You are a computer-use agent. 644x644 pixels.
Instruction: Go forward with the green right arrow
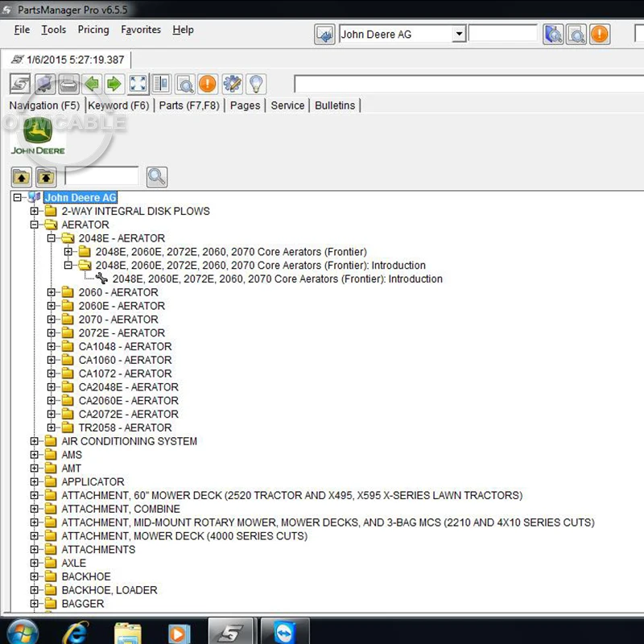tap(114, 85)
